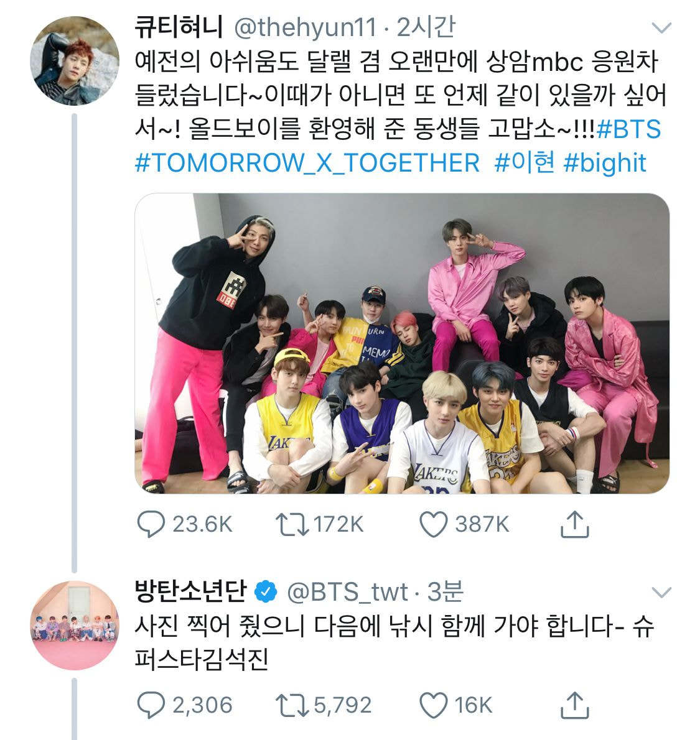Retweet the BTS_twt tweet with 5,792 retweets
The height and width of the screenshot is (740, 700).
(292, 706)
